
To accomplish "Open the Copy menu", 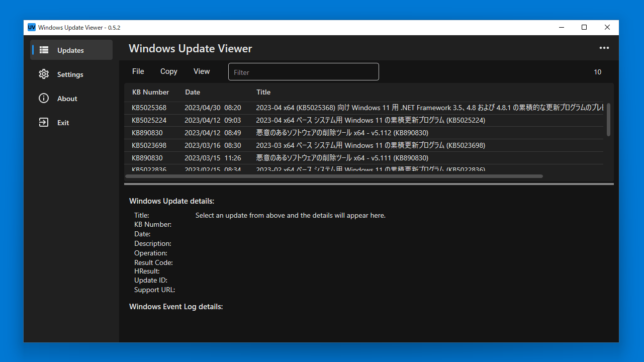I will (x=169, y=71).
